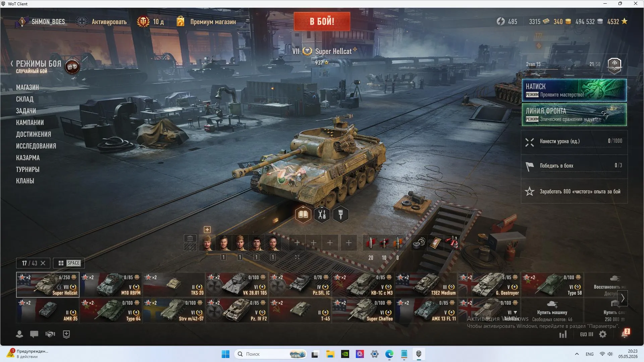Open the crew book hexagon icon
Viewport: 644px width, 362px height.
tap(303, 215)
